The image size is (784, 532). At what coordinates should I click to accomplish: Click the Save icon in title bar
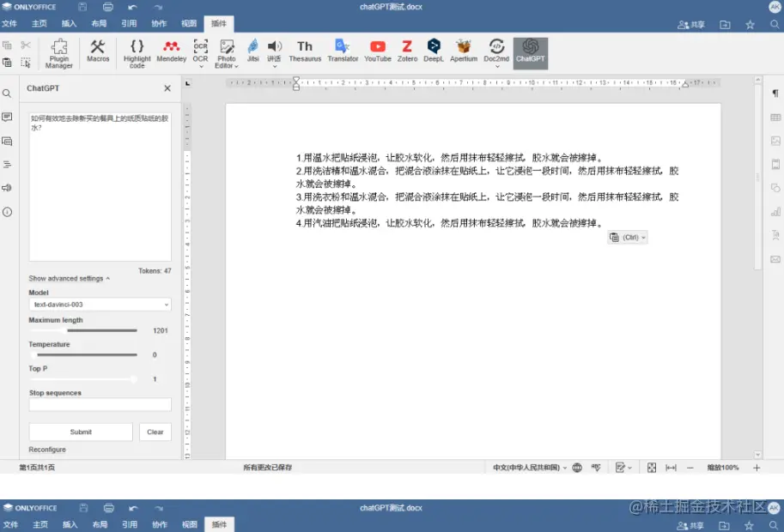(x=82, y=7)
